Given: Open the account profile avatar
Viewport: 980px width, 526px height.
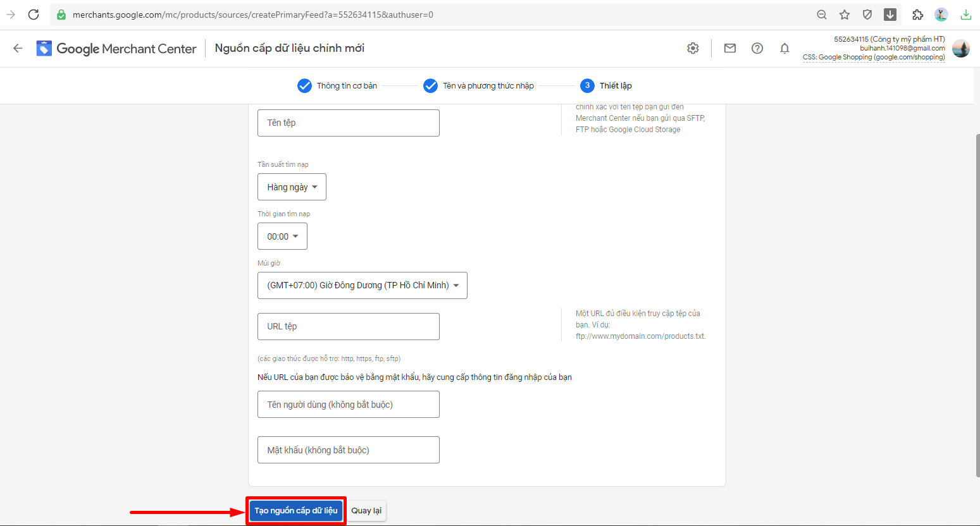Looking at the screenshot, I should coord(960,49).
